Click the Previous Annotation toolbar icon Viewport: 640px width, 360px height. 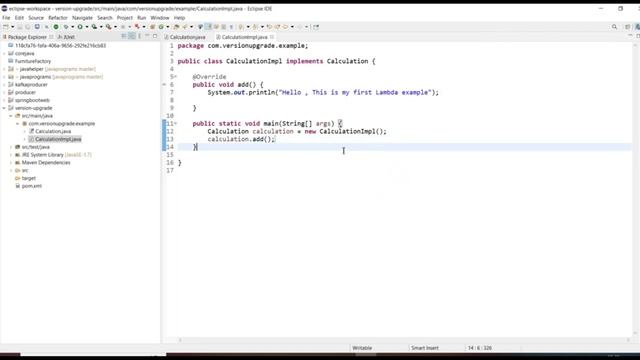pos(256,27)
